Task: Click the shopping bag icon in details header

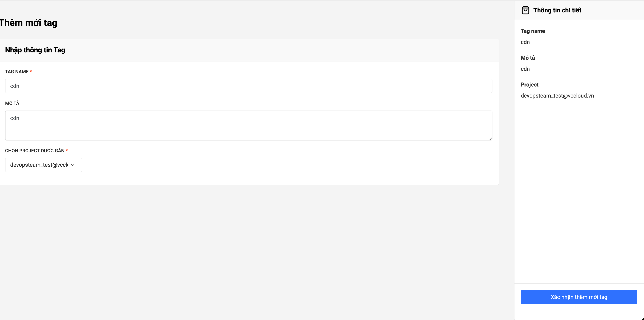Action: point(525,10)
